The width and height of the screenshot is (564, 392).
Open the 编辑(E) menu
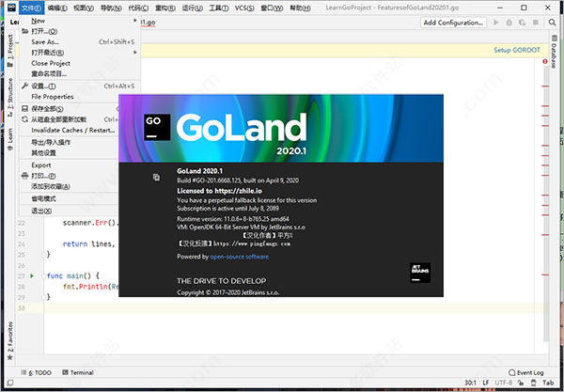pyautogui.click(x=57, y=8)
